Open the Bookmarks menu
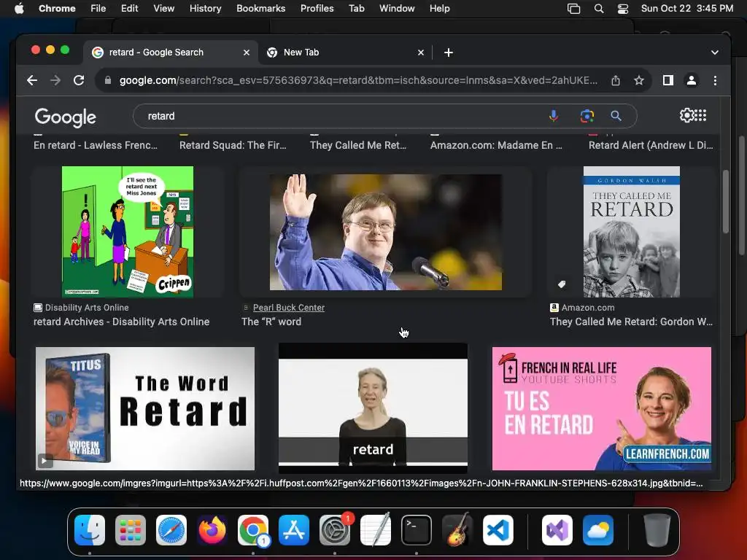Viewport: 747px width, 560px height. (x=260, y=9)
